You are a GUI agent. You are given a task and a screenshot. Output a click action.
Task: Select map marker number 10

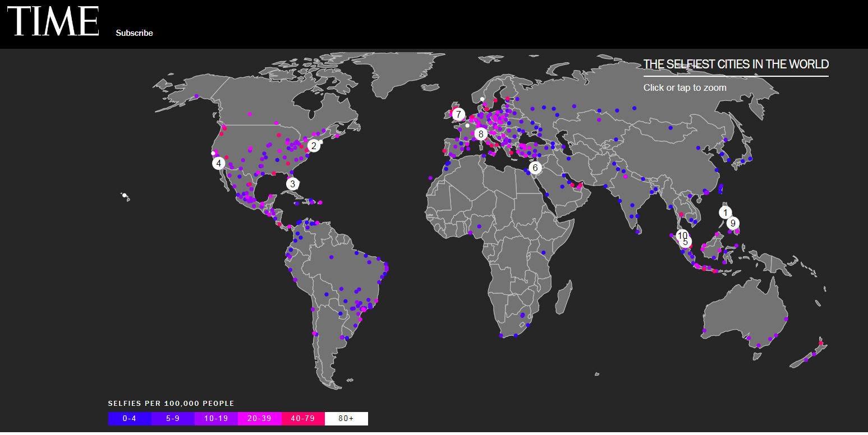682,235
